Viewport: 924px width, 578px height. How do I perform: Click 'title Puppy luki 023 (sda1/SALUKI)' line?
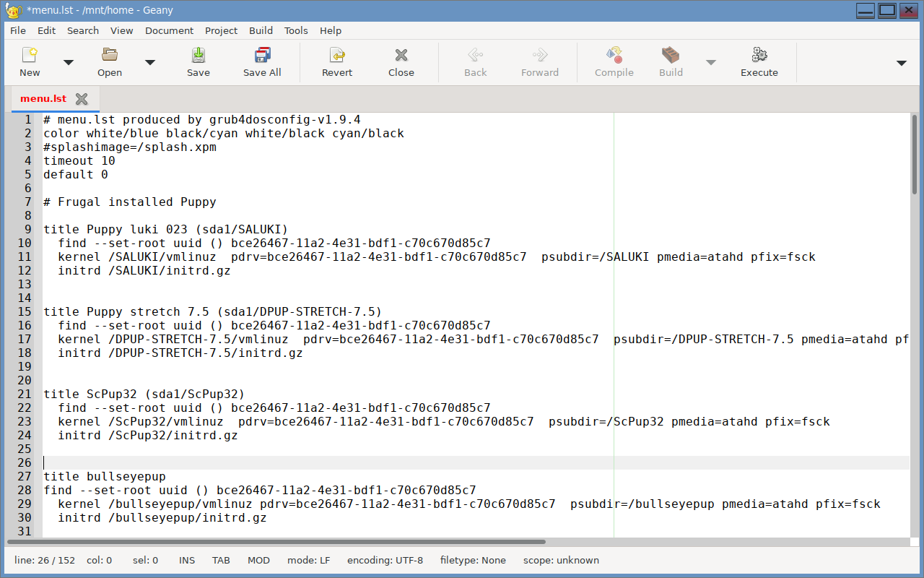pos(166,229)
